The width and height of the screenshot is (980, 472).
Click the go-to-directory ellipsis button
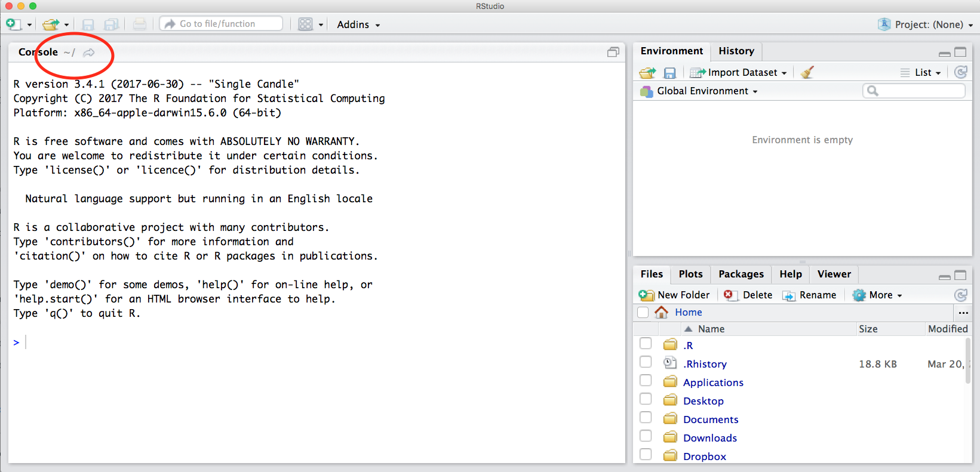click(x=963, y=313)
